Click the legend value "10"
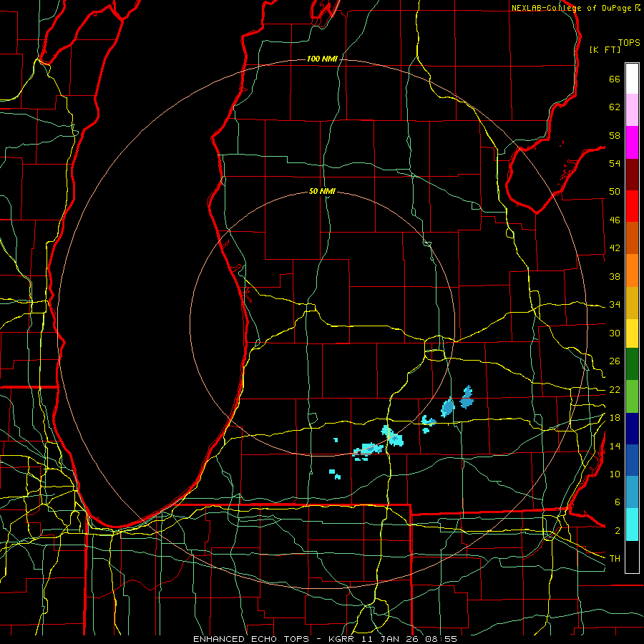644x644 pixels. (x=615, y=474)
